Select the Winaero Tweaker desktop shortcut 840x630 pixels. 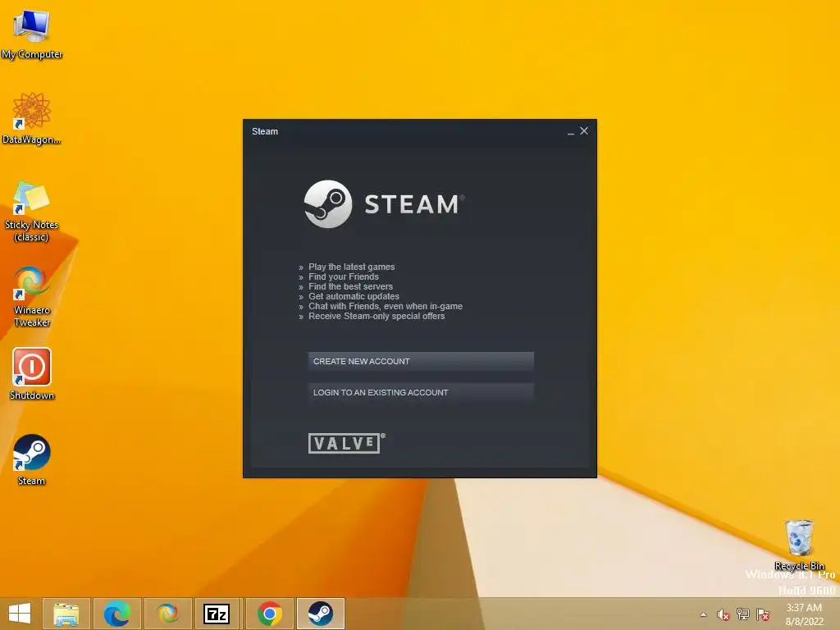click(x=32, y=296)
